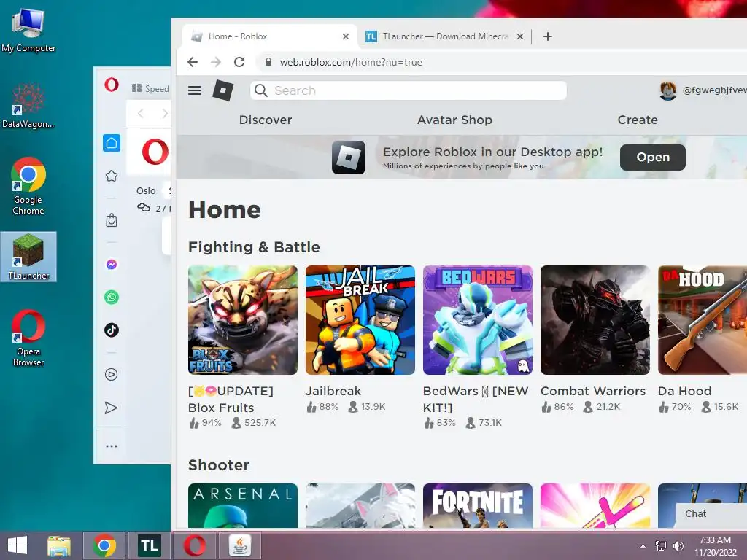The width and height of the screenshot is (747, 560).
Task: Click the Roblox logo icon in header
Action: [x=223, y=90]
